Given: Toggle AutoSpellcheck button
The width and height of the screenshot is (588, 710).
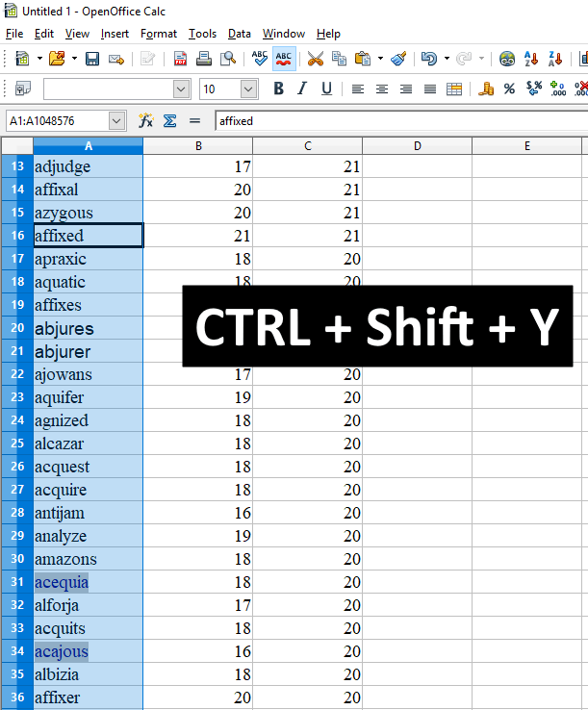Looking at the screenshot, I should tap(284, 59).
